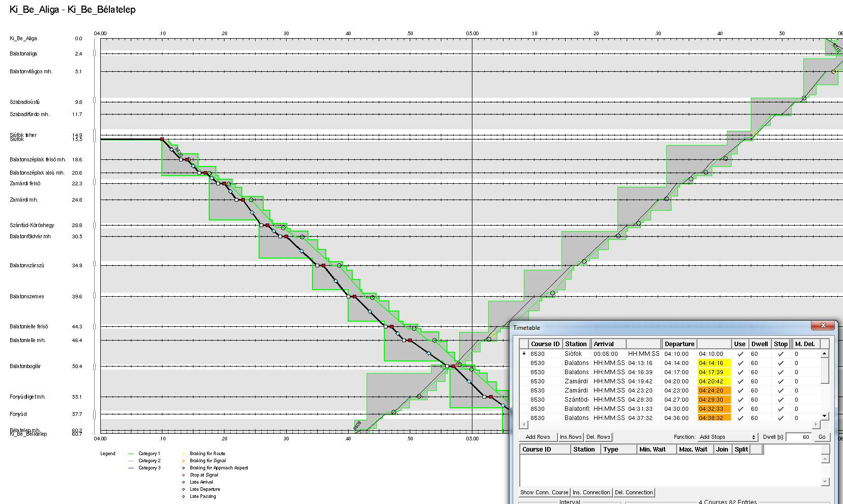The width and height of the screenshot is (843, 504).
Task: Select yellow cell 04:14:16
Action: click(x=714, y=363)
